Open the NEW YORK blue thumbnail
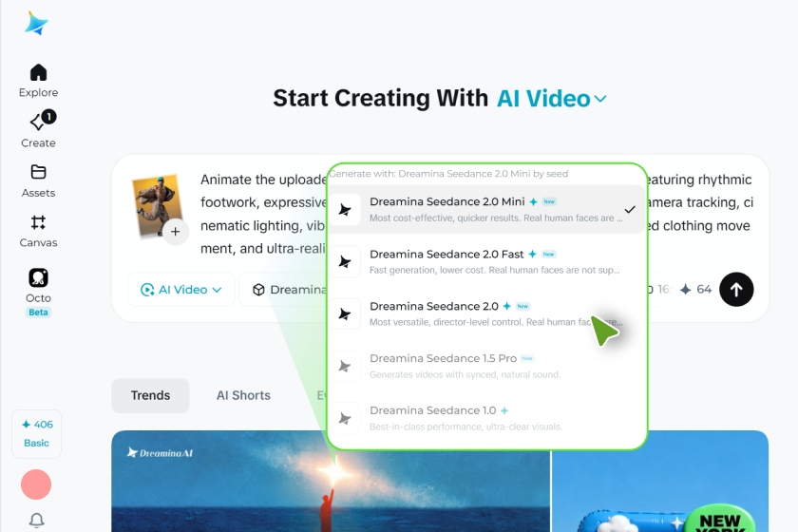 660,481
